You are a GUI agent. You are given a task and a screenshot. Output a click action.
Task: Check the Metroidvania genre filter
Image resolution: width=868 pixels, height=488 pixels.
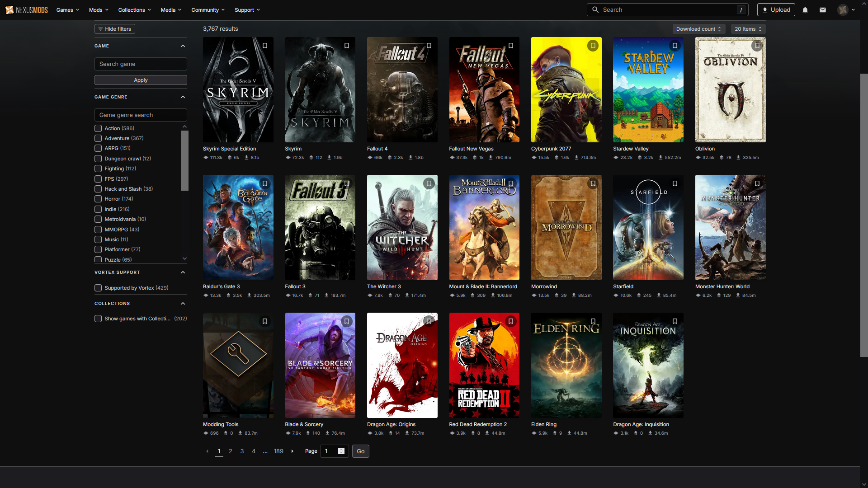(98, 219)
